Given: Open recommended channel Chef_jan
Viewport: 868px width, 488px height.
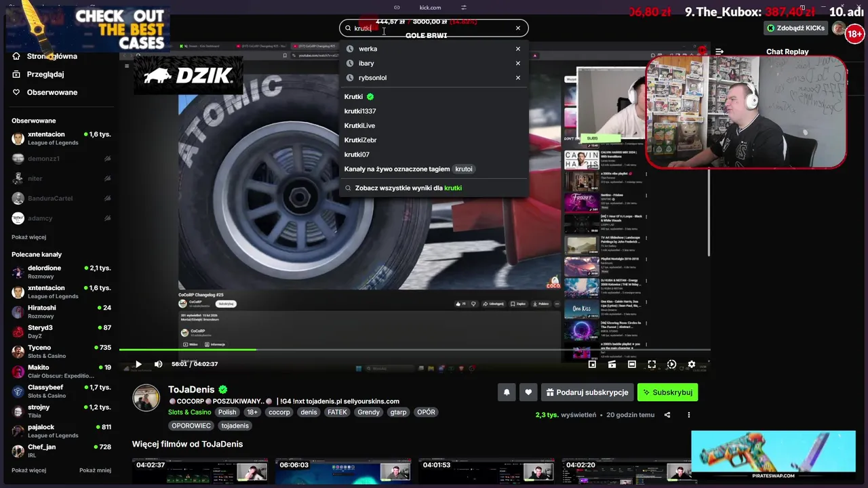Looking at the screenshot, I should (x=61, y=451).
